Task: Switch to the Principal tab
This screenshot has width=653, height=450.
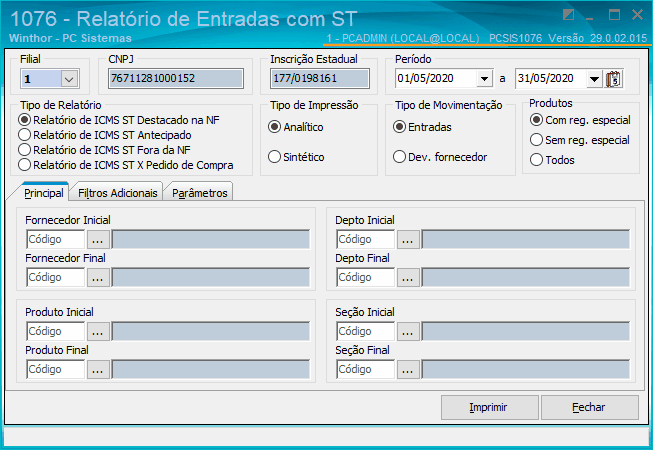Action: click(x=44, y=193)
